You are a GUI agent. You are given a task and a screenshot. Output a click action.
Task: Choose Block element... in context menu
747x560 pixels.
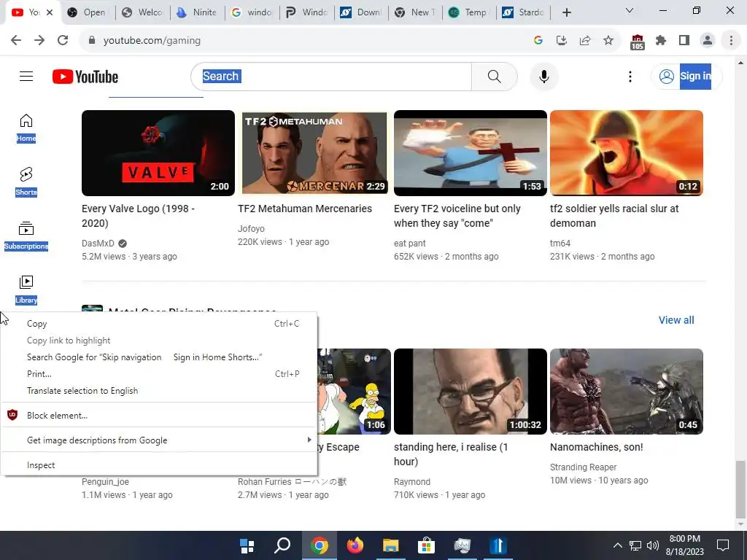[158, 415]
